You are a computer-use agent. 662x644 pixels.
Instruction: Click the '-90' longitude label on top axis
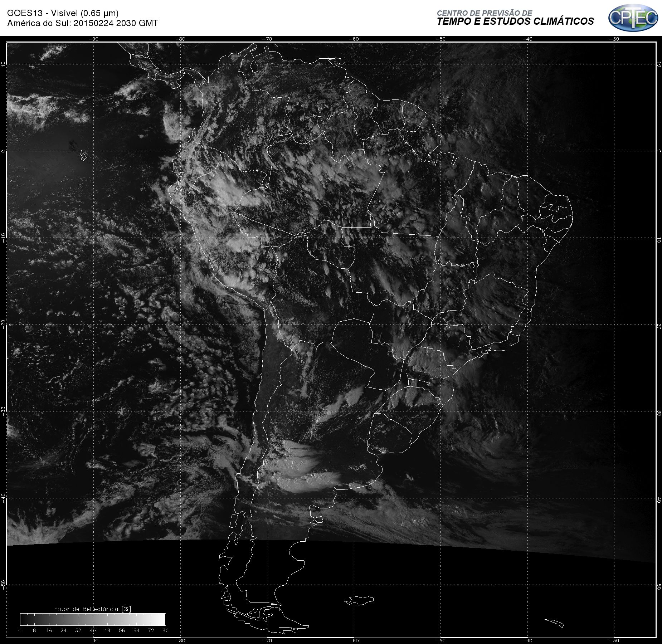click(x=93, y=39)
